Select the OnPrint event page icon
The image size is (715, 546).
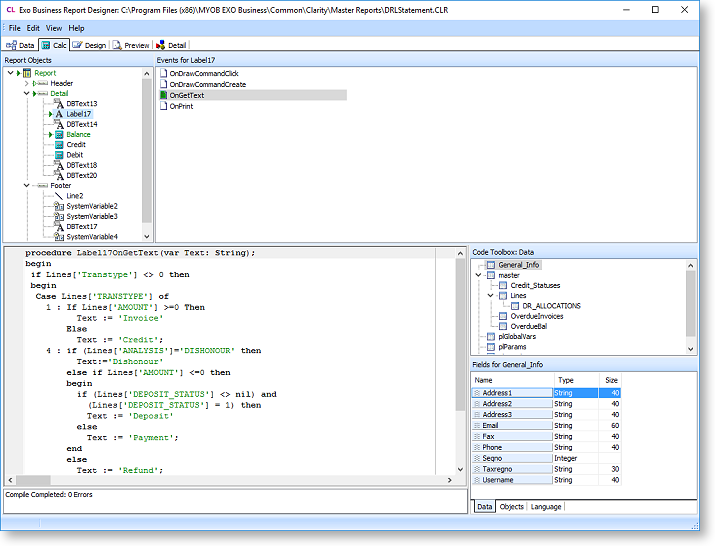[163, 105]
